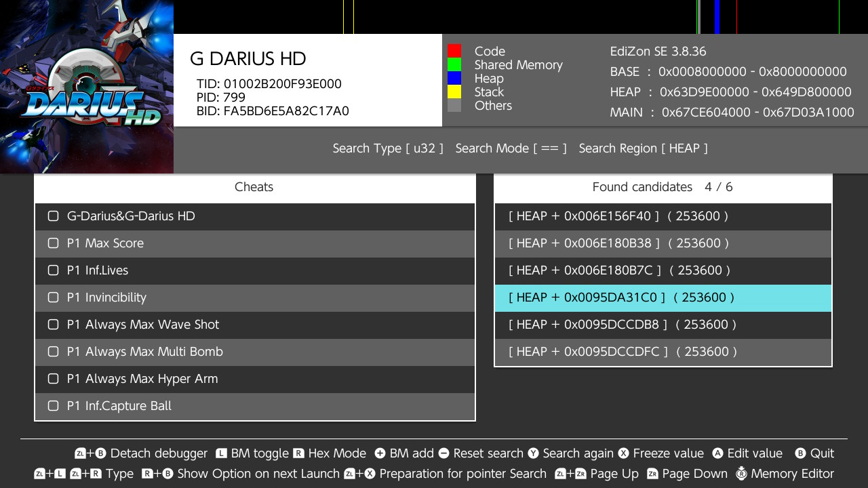The width and height of the screenshot is (868, 488).
Task: Tick the P1 Invincibility cheat checkbox
Action: (x=54, y=298)
